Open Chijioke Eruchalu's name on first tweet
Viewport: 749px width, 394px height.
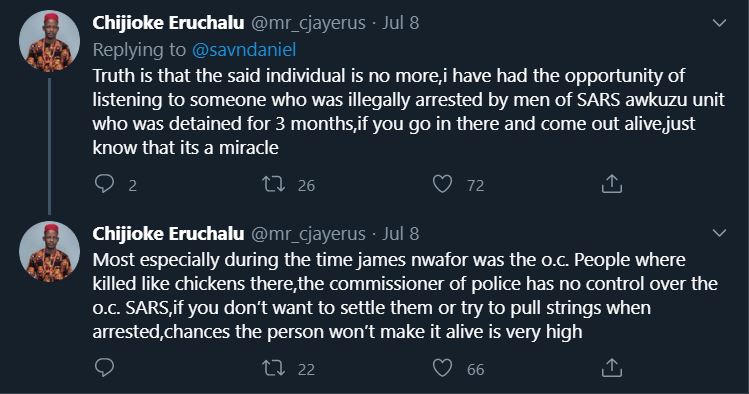click(168, 23)
